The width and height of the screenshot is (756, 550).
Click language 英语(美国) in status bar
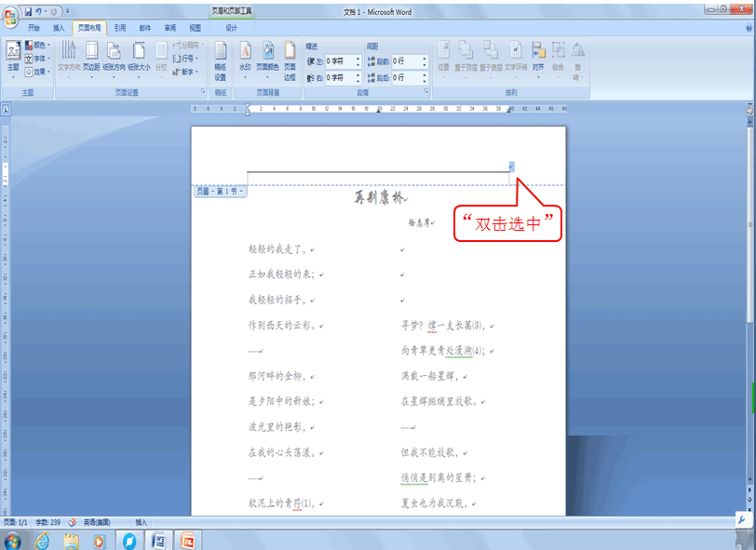click(97, 522)
